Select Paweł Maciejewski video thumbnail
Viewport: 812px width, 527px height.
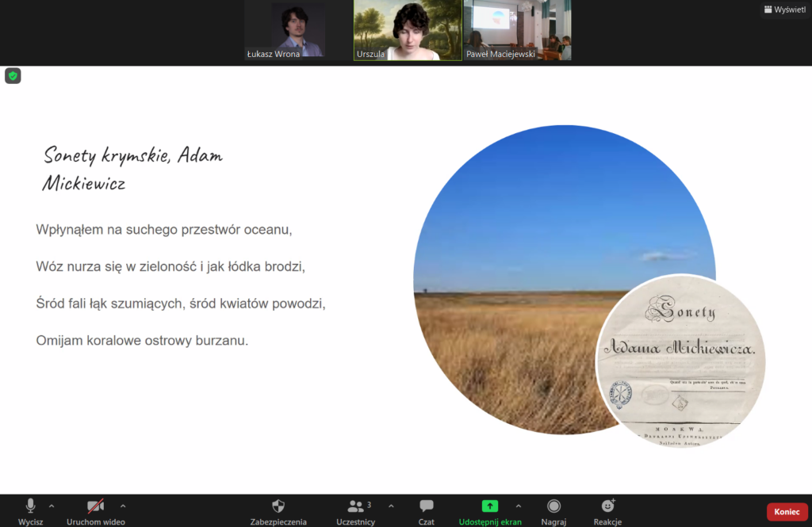[517, 30]
